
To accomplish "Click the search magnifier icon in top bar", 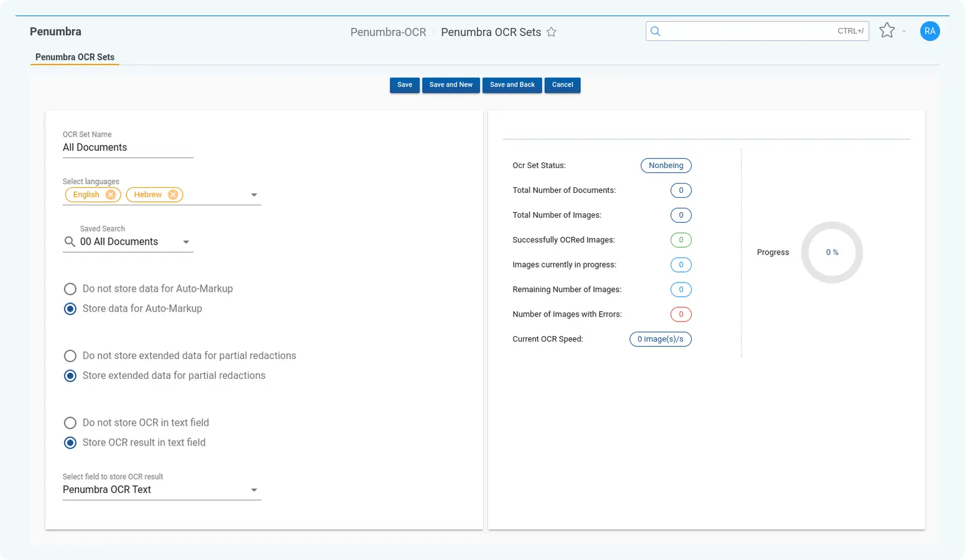I will point(656,31).
